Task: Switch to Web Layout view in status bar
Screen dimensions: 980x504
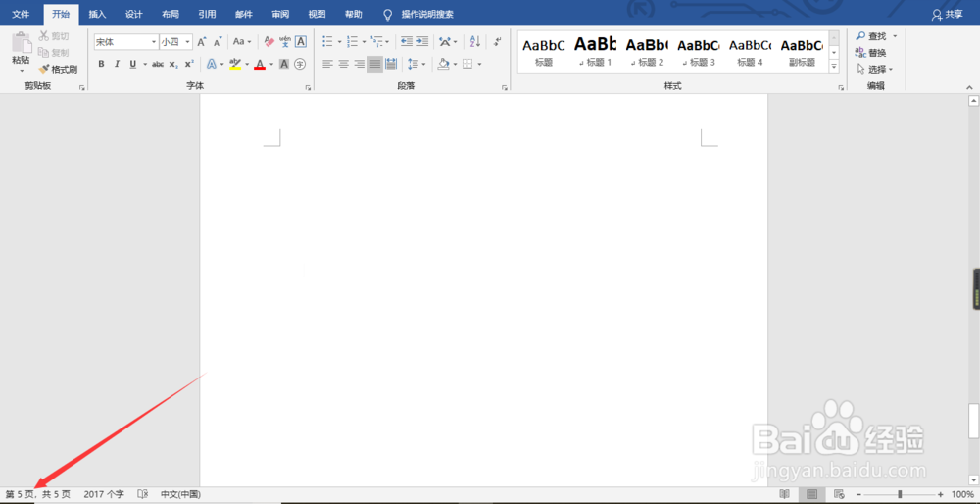Action: point(840,494)
